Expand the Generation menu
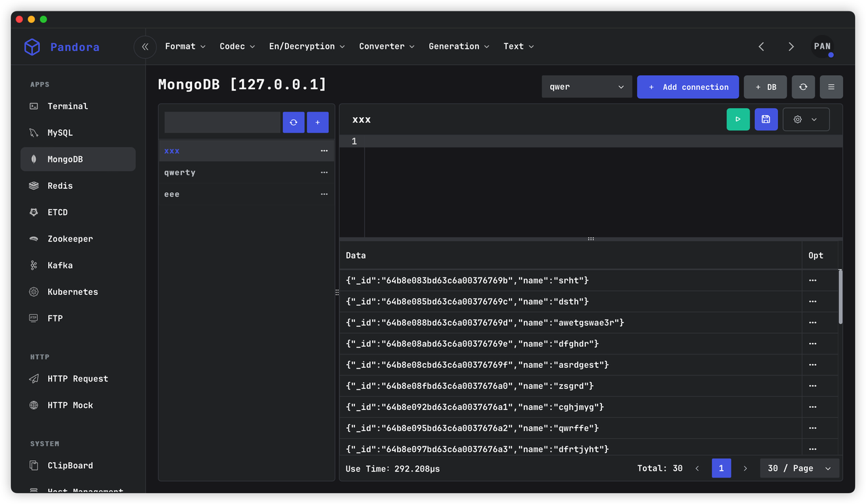This screenshot has width=866, height=504. (x=459, y=47)
